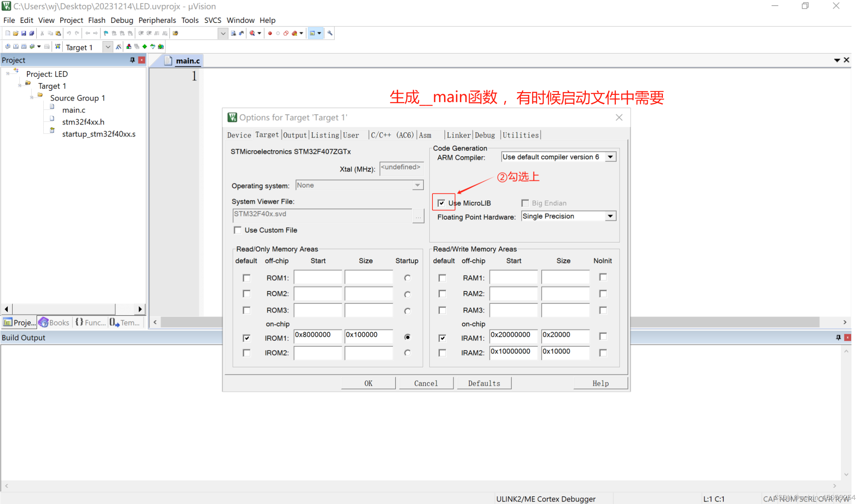Select startup_stm32f40xx.s in project tree

(99, 134)
